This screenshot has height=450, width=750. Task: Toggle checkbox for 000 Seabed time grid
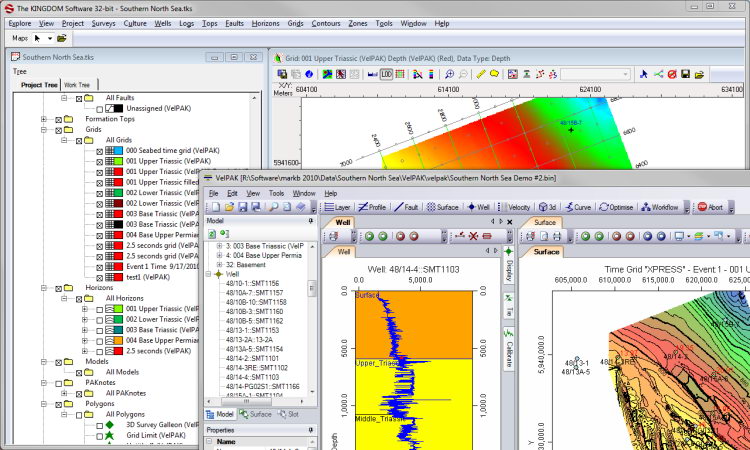pyautogui.click(x=99, y=150)
